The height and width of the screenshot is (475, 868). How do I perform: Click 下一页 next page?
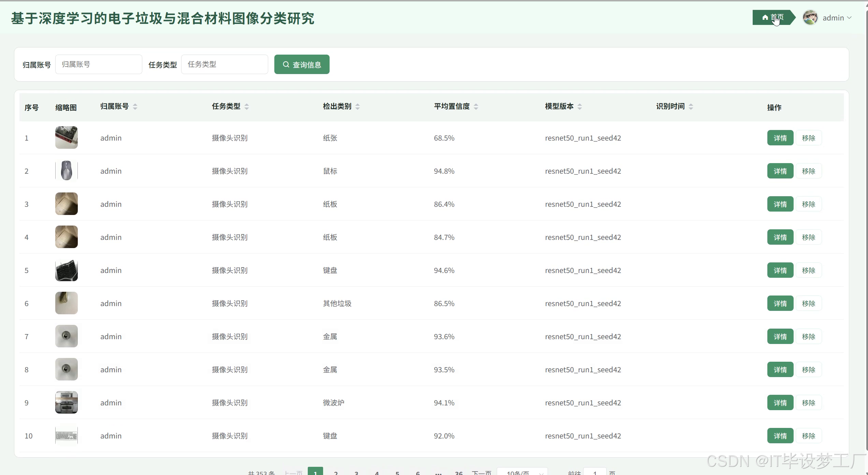(481, 472)
